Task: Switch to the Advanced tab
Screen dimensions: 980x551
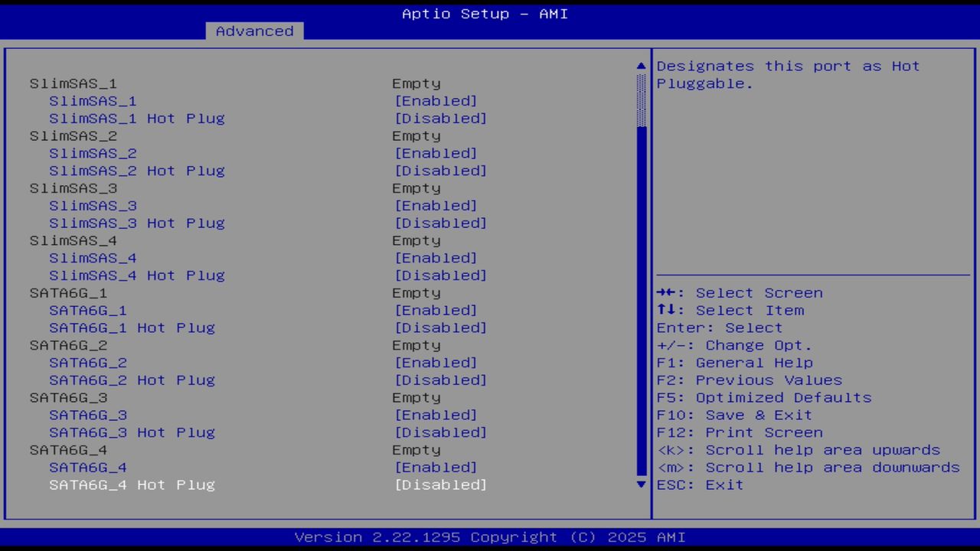Action: pos(254,31)
